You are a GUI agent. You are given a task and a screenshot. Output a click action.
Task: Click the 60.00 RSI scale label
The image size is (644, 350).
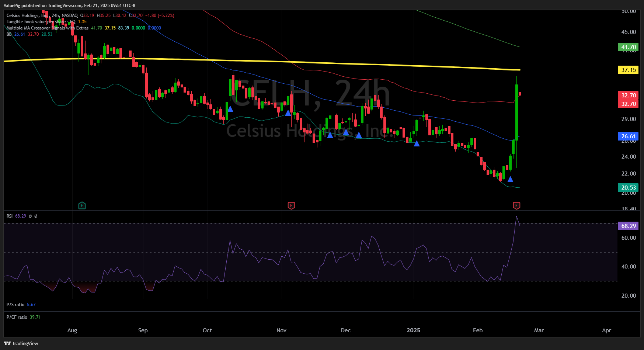629,238
